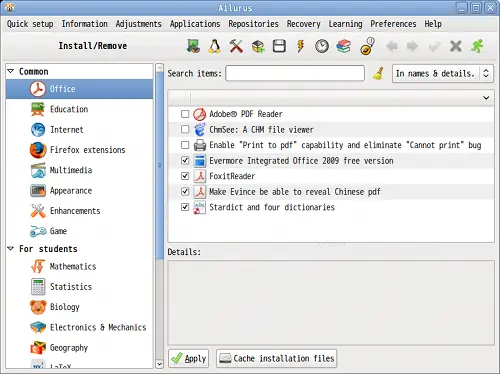Click the yellow smiley tip icon
The image size is (500, 374).
(x=367, y=46)
